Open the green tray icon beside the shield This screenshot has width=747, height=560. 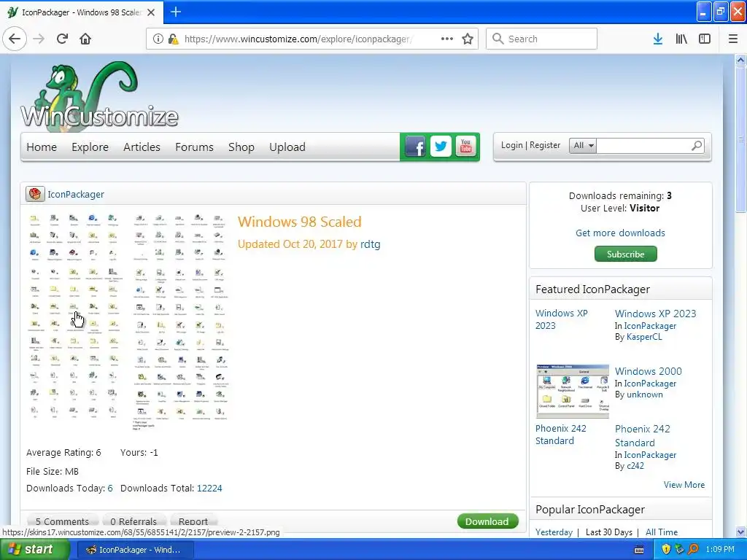[679, 549]
